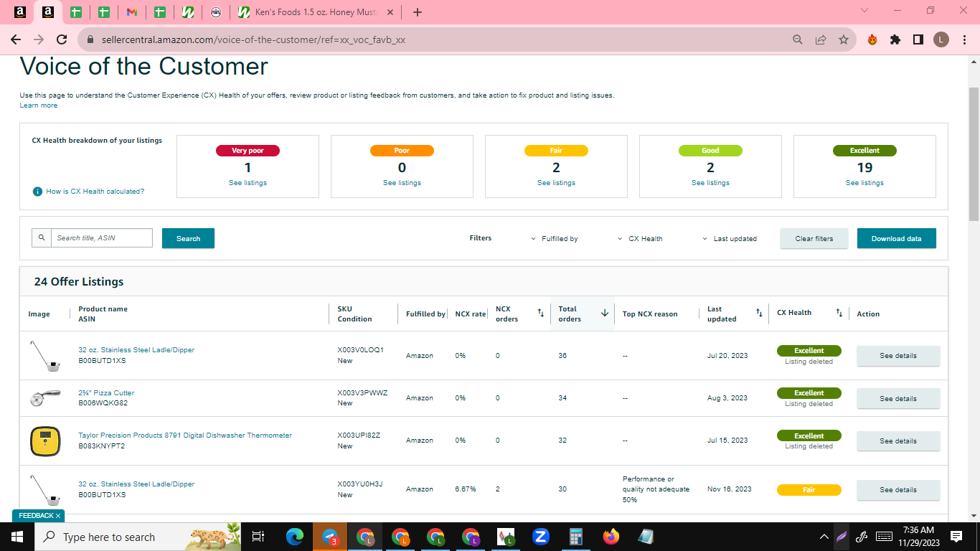Image resolution: width=980 pixels, height=551 pixels.
Task: Open Taylor Precision Digital Dishwasher Thermometer link
Action: click(x=185, y=435)
